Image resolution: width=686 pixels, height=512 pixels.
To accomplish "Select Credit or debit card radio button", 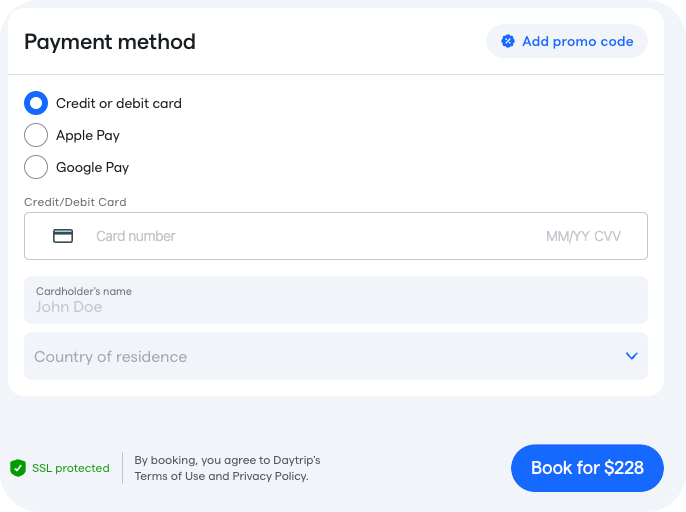I will pyautogui.click(x=36, y=103).
